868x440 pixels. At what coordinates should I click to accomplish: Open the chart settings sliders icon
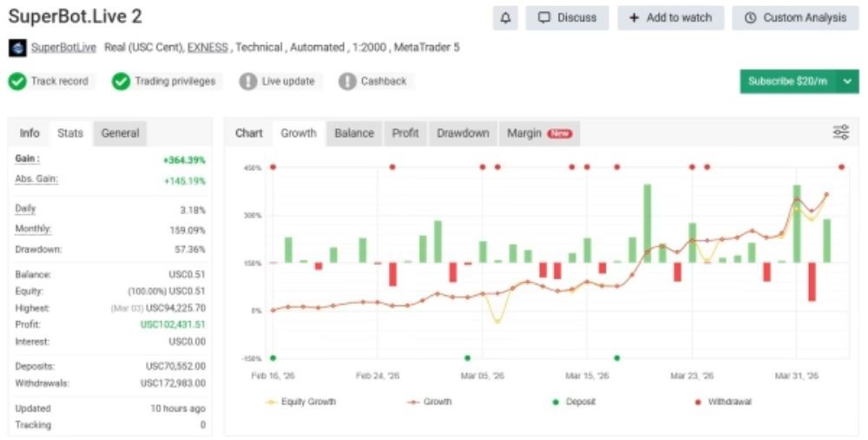click(841, 132)
